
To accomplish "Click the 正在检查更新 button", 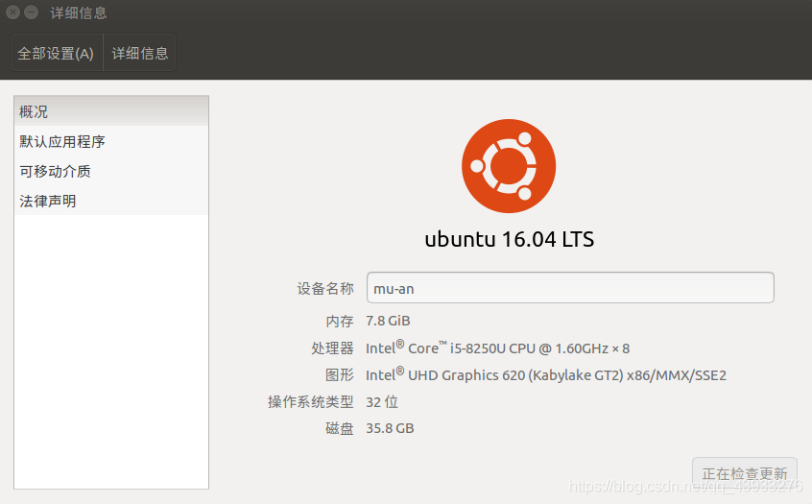I will [x=744, y=473].
